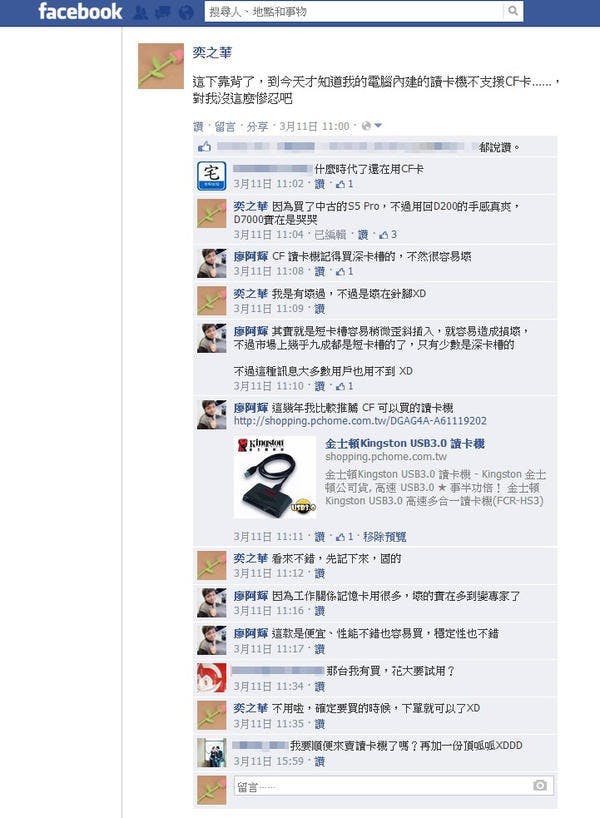Screen dimensions: 600x818
Task: Click the camera icon in comment box
Action: (x=540, y=785)
